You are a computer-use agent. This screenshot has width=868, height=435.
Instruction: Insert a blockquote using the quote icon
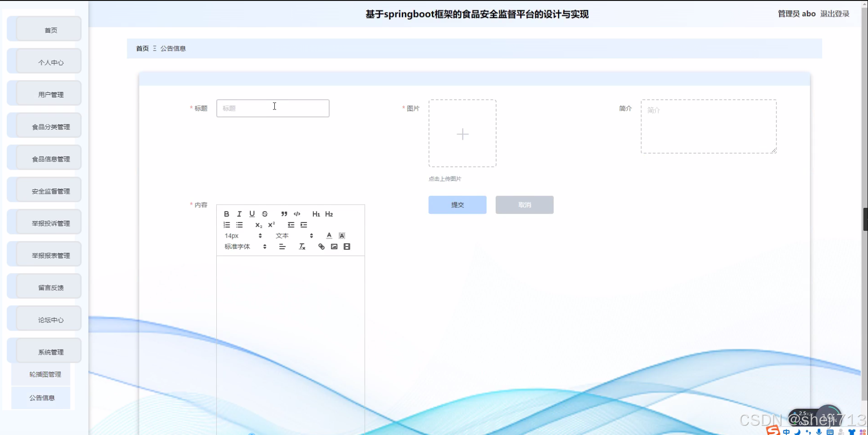283,213
